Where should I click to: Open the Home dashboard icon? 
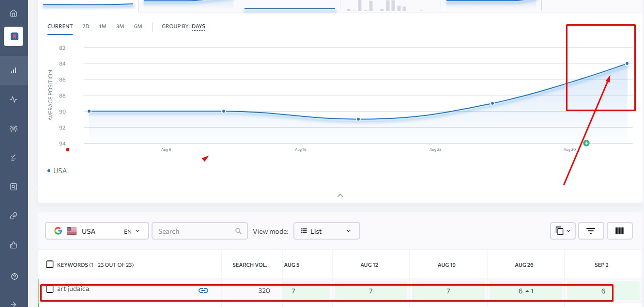tap(13, 13)
